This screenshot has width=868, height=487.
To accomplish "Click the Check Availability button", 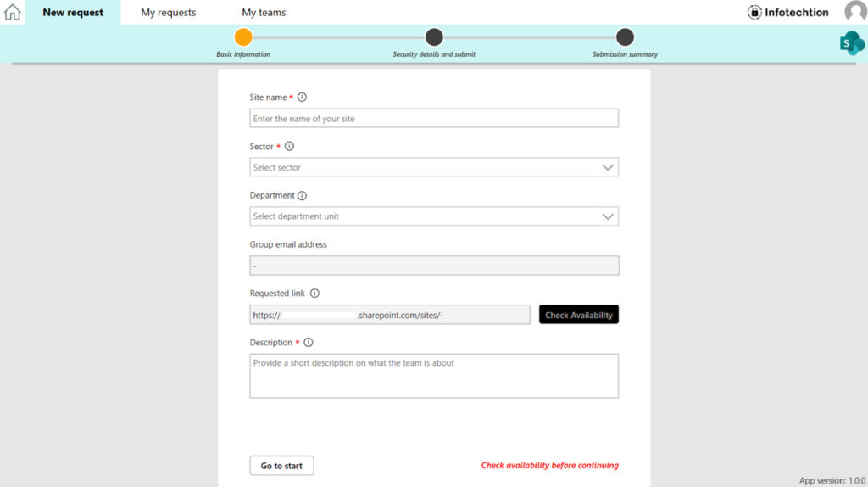I will coord(578,315).
